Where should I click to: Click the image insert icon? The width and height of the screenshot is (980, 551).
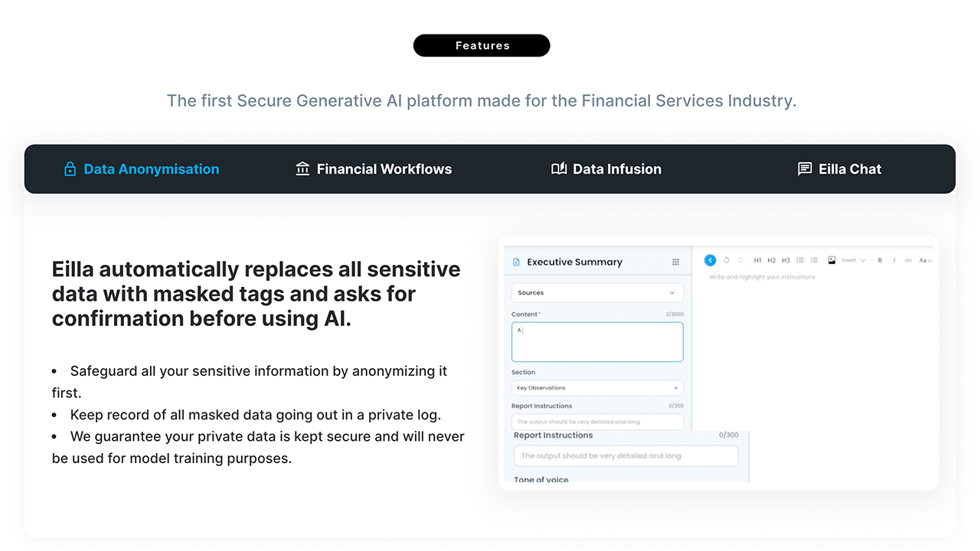[831, 260]
